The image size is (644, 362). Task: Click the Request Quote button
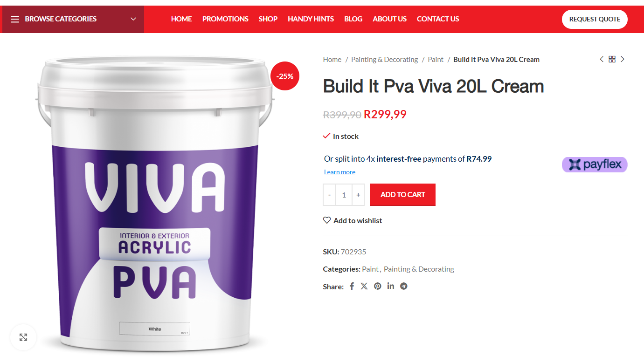point(595,19)
